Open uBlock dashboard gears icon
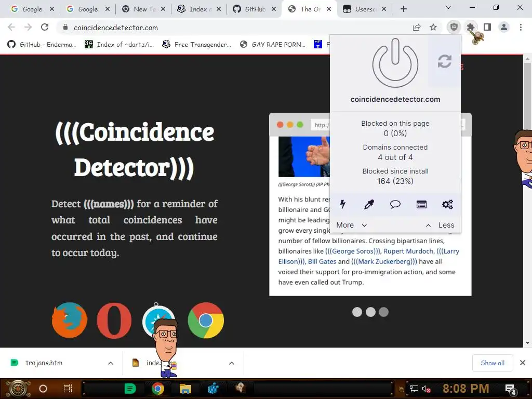Screen dimensions: 532x399 447,204
